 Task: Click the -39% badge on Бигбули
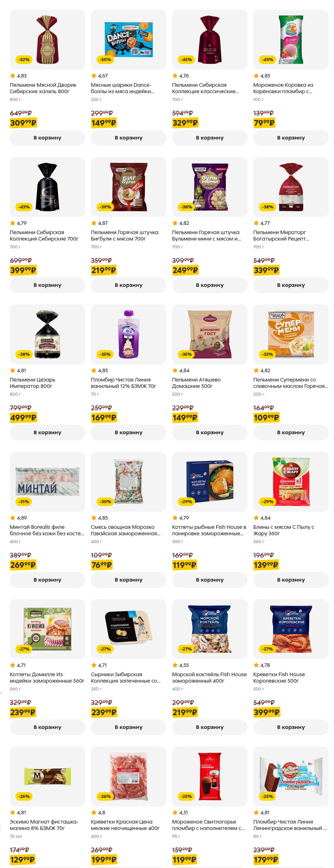pyautogui.click(x=105, y=207)
